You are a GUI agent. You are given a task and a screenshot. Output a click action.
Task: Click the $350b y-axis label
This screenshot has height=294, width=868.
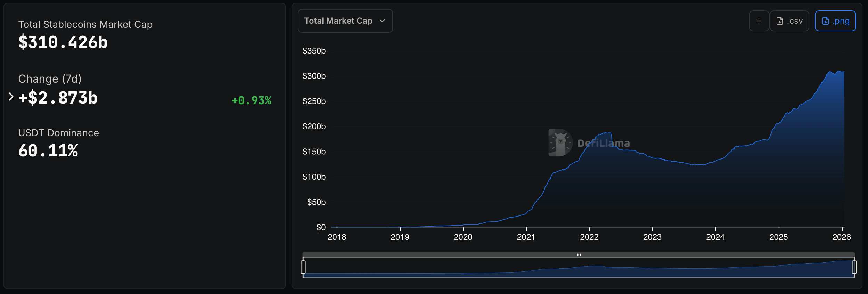314,51
